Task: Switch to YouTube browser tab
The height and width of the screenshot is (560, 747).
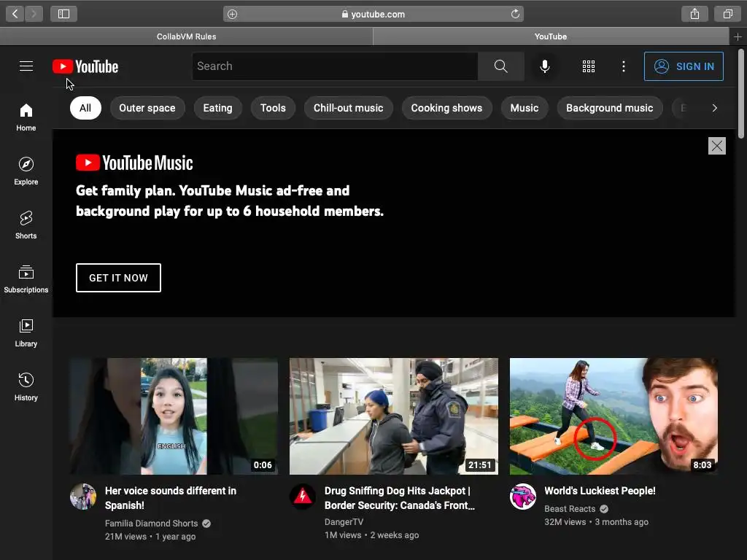Action: click(551, 36)
